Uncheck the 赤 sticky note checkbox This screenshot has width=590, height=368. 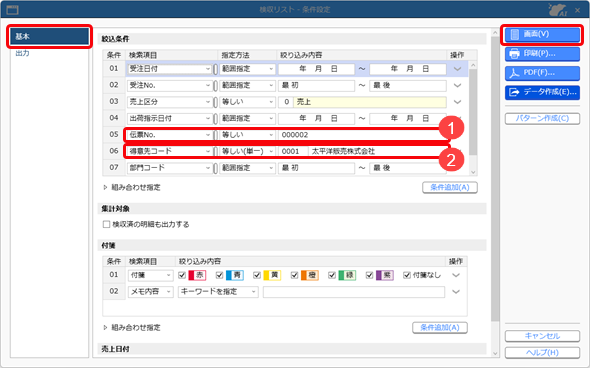point(182,275)
